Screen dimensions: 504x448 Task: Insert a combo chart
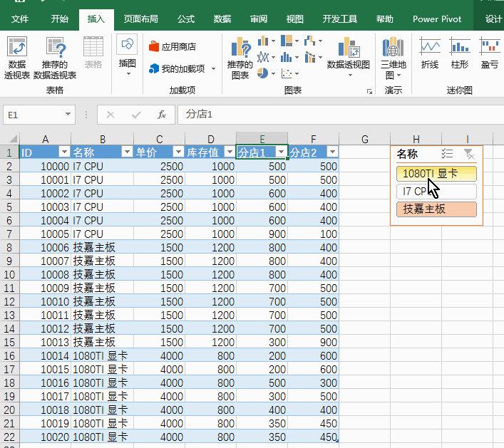tap(314, 58)
